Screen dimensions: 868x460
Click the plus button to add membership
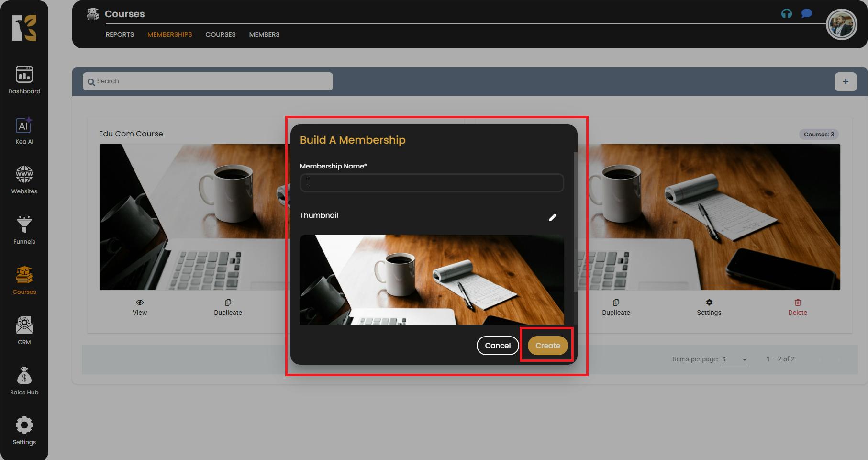[x=846, y=82]
